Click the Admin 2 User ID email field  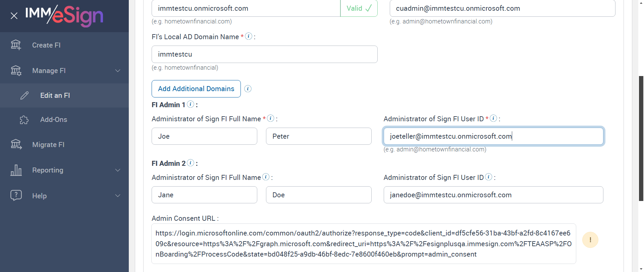click(493, 195)
